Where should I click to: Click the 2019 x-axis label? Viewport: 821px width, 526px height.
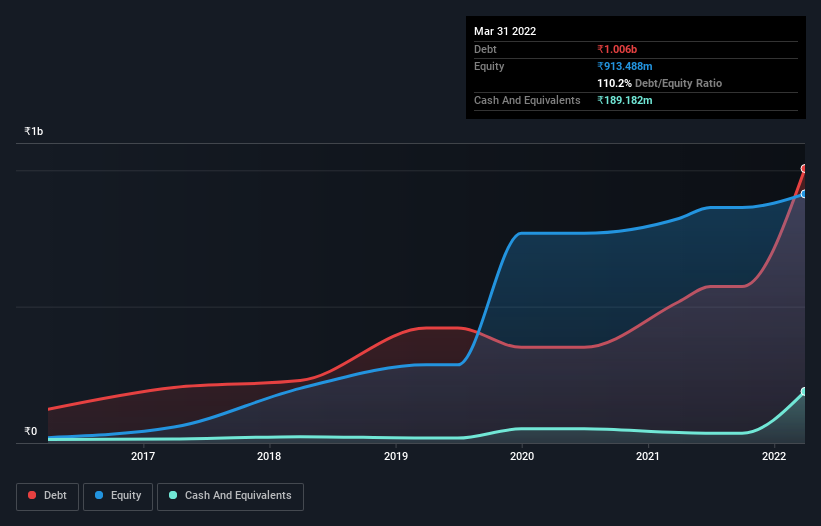pos(396,456)
